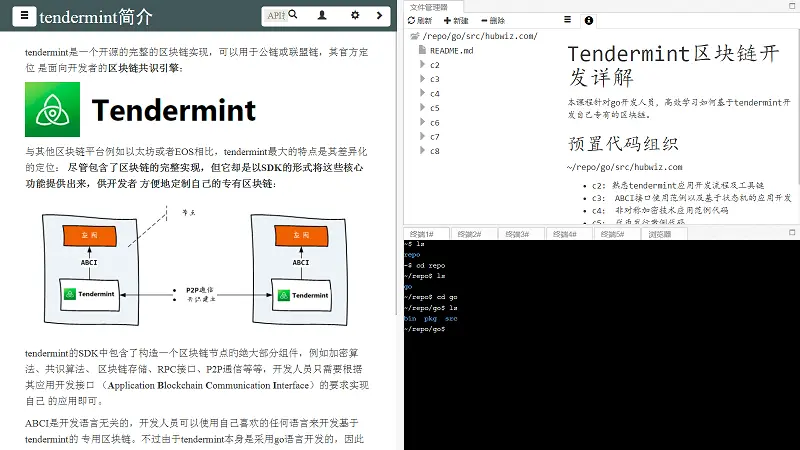Viewport: 800px width, 450px height.
Task: Maximize the file manager panel
Action: 792,6
